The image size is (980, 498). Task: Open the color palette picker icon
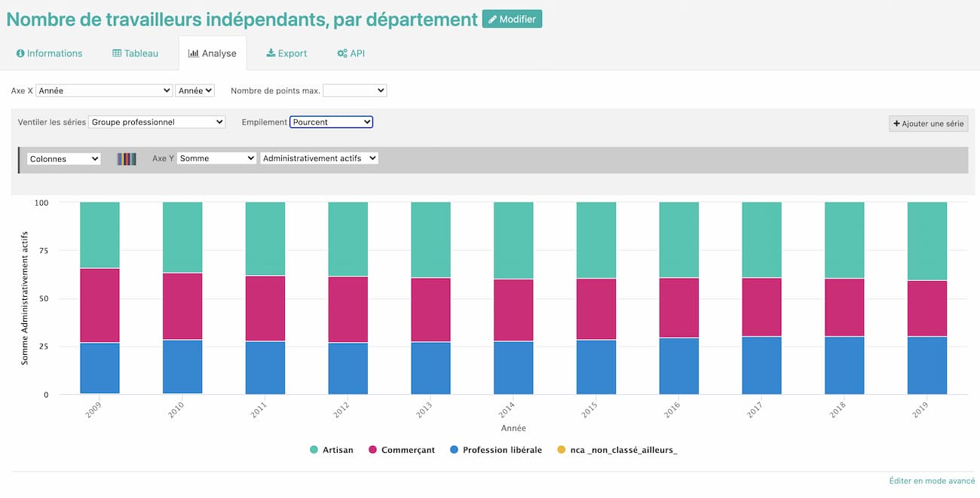click(127, 159)
